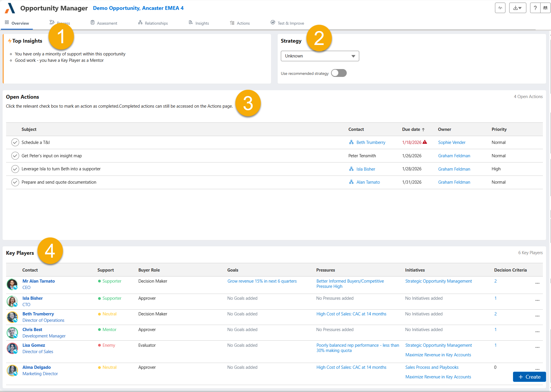Click org chart icon next to Alan Tarnato
Screen dimensions: 551x392
[351, 182]
